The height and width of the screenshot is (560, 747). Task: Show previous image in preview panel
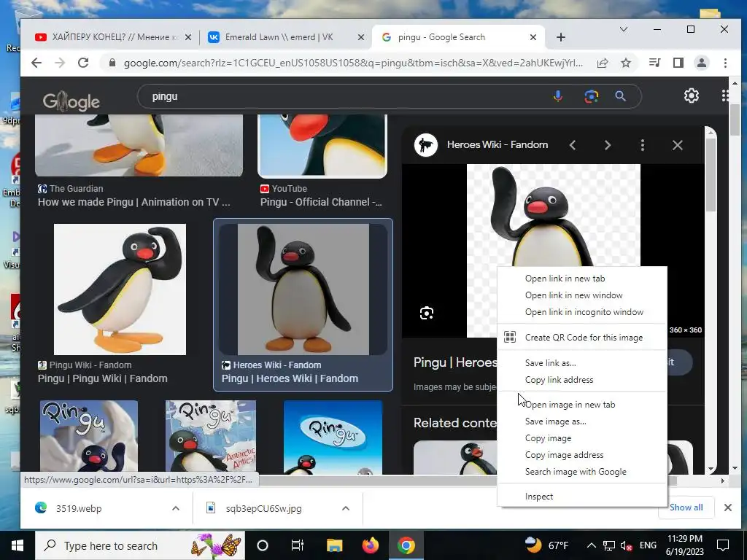coord(573,145)
